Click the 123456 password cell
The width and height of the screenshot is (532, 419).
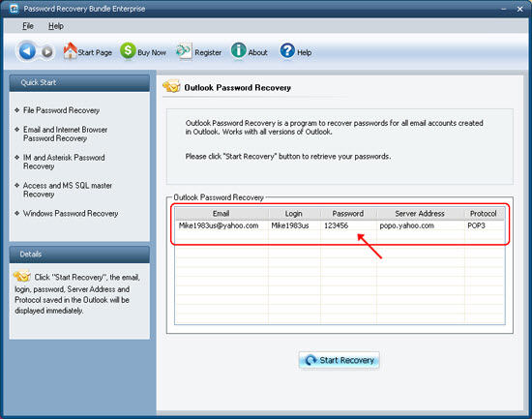tap(336, 225)
